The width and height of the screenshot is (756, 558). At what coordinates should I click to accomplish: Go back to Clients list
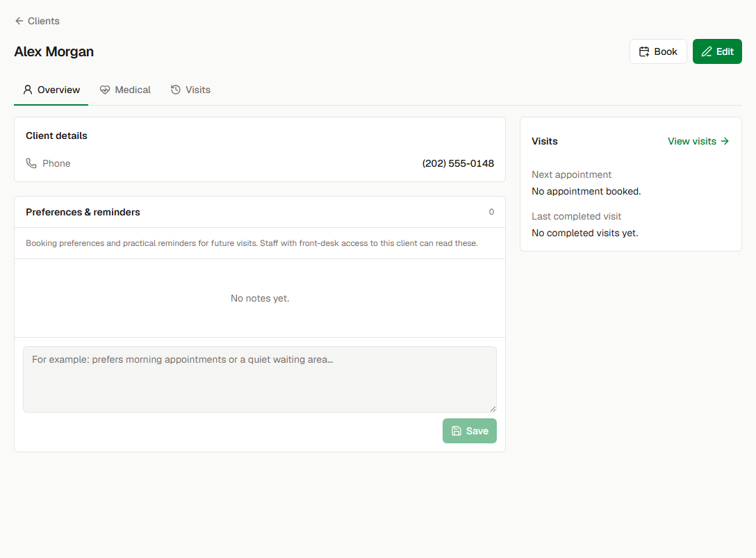(37, 21)
